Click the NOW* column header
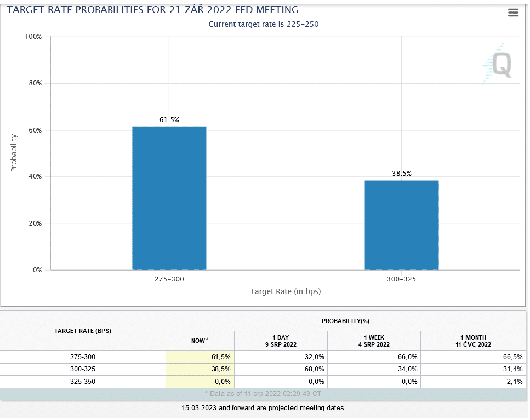 (201, 342)
